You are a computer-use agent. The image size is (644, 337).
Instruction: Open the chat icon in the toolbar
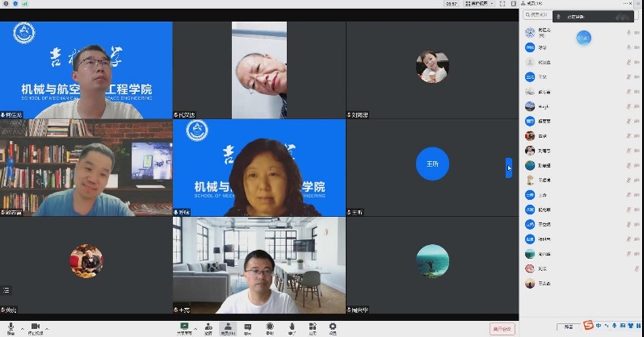pyautogui.click(x=247, y=327)
